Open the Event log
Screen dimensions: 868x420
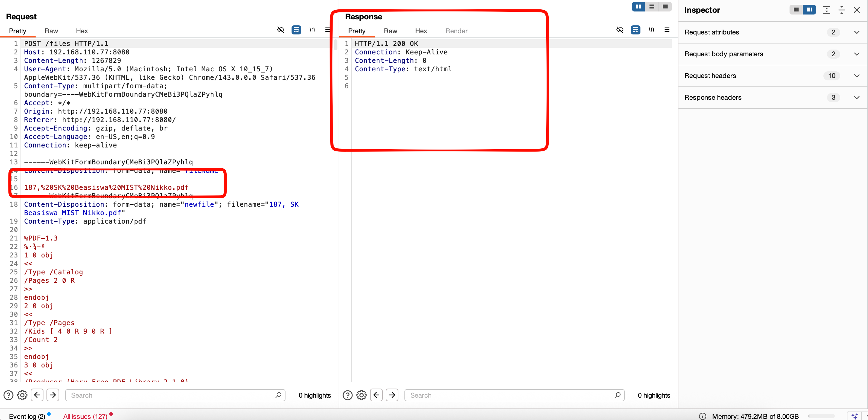coord(27,416)
